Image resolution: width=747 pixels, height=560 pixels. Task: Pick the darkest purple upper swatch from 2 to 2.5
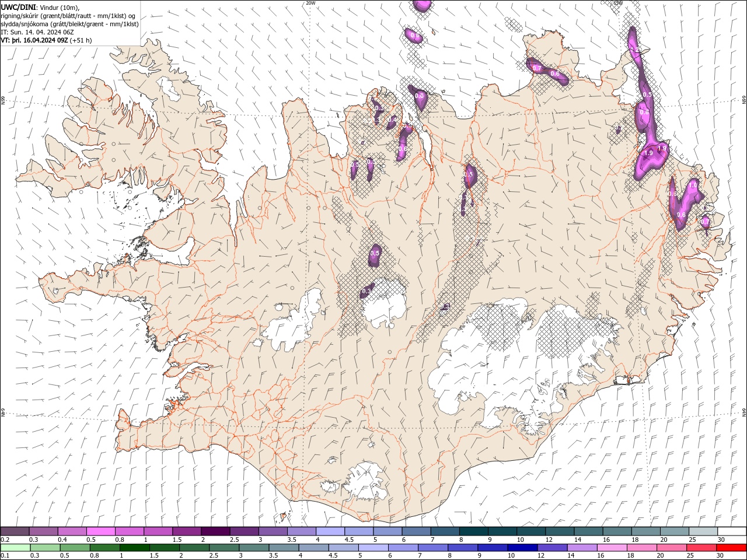pos(215,531)
